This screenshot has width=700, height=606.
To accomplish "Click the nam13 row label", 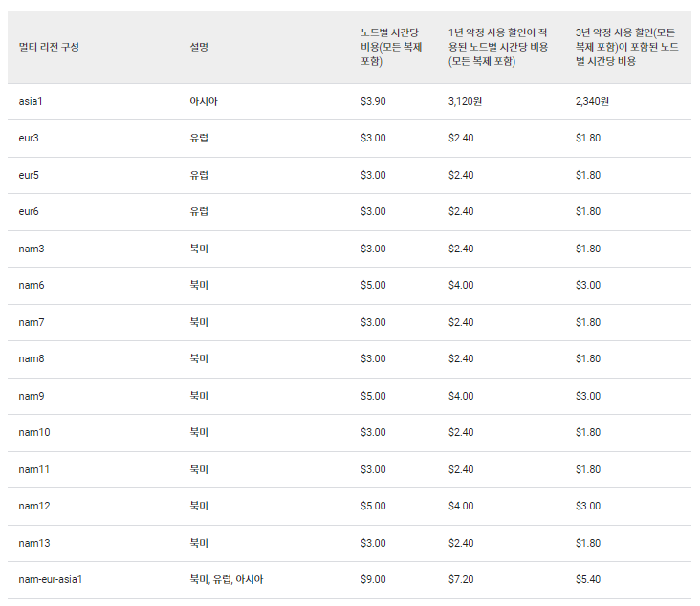I will pyautogui.click(x=34, y=543).
